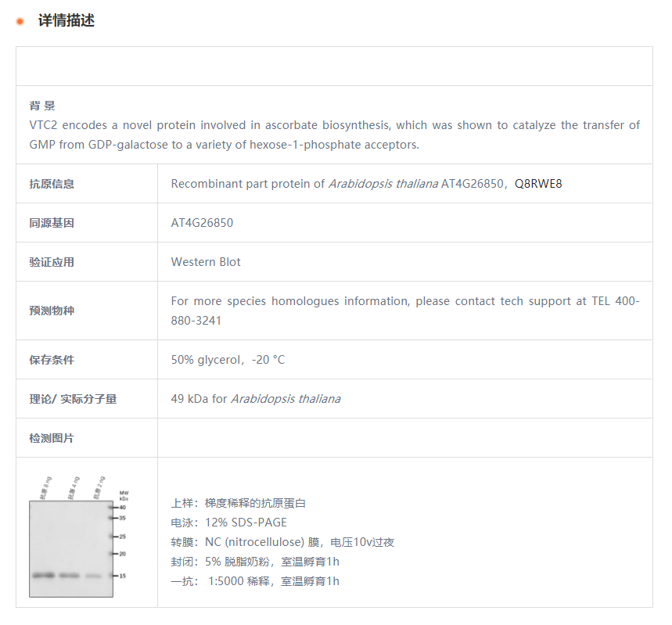Click the 同源基因 row label
This screenshot has height=625, width=672.
click(x=52, y=223)
